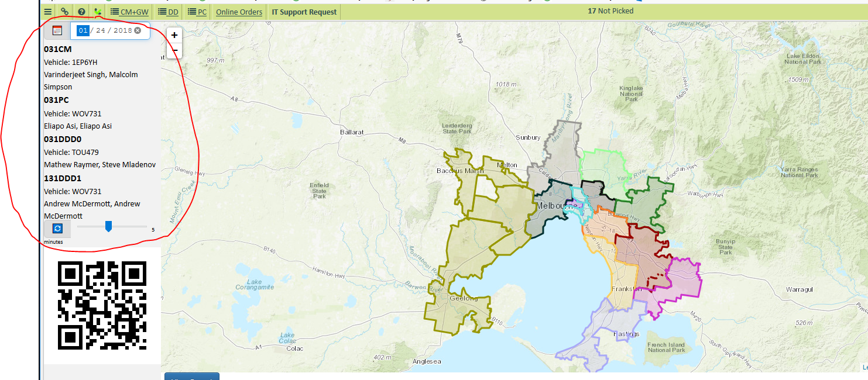Click the chain link icon

[64, 11]
